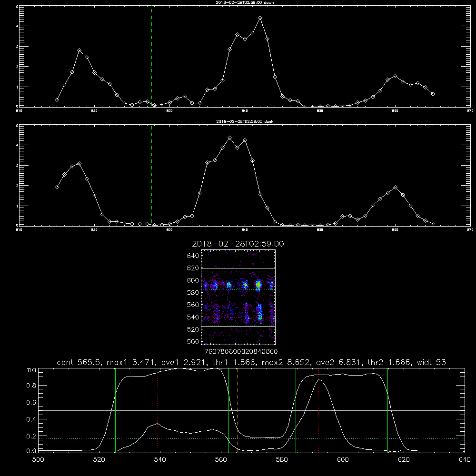Click the '600' label on bottom plot x-axis

343,460
